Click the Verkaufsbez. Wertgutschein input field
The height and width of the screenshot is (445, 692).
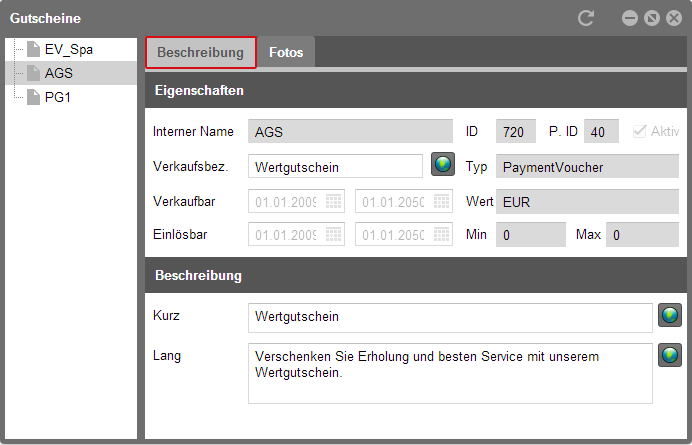335,166
